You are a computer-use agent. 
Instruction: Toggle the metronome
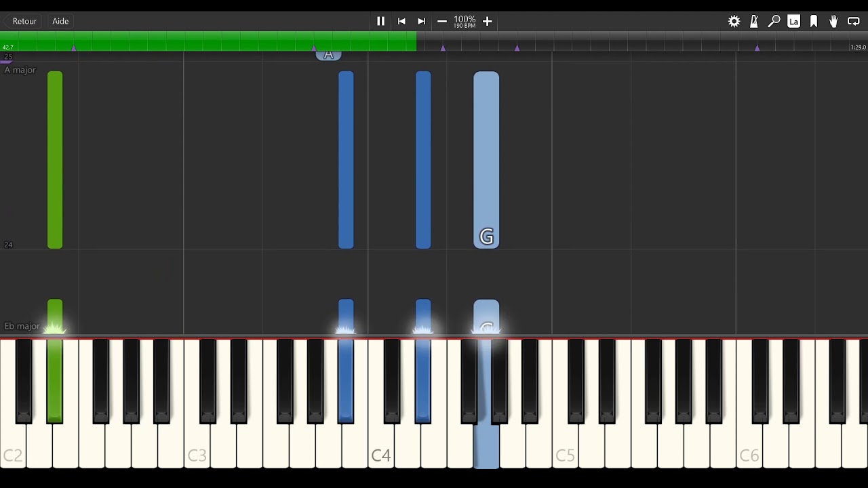[753, 21]
